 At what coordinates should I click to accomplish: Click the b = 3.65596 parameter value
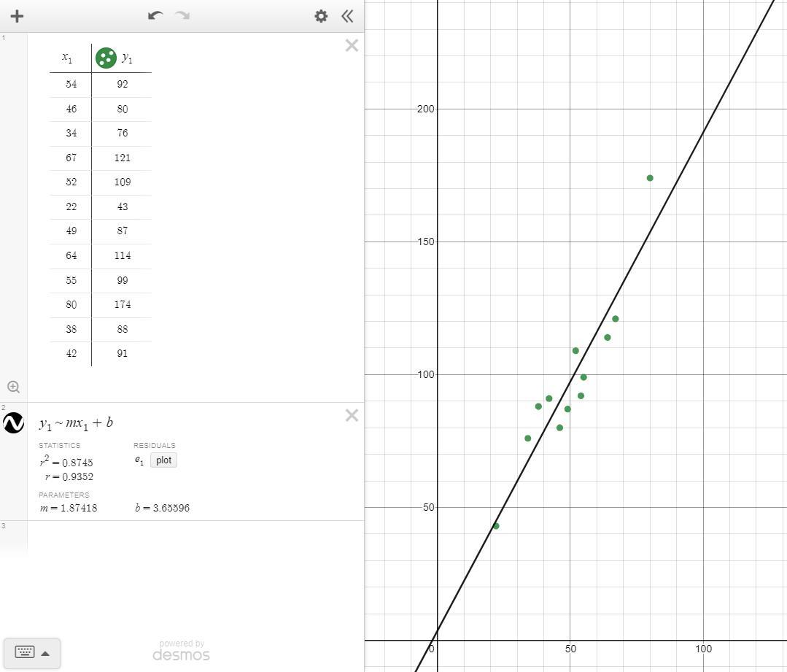[162, 508]
